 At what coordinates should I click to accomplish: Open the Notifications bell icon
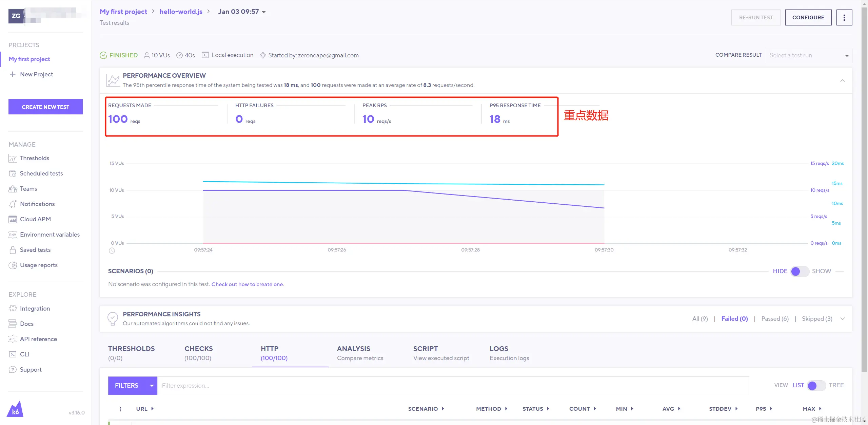13,204
